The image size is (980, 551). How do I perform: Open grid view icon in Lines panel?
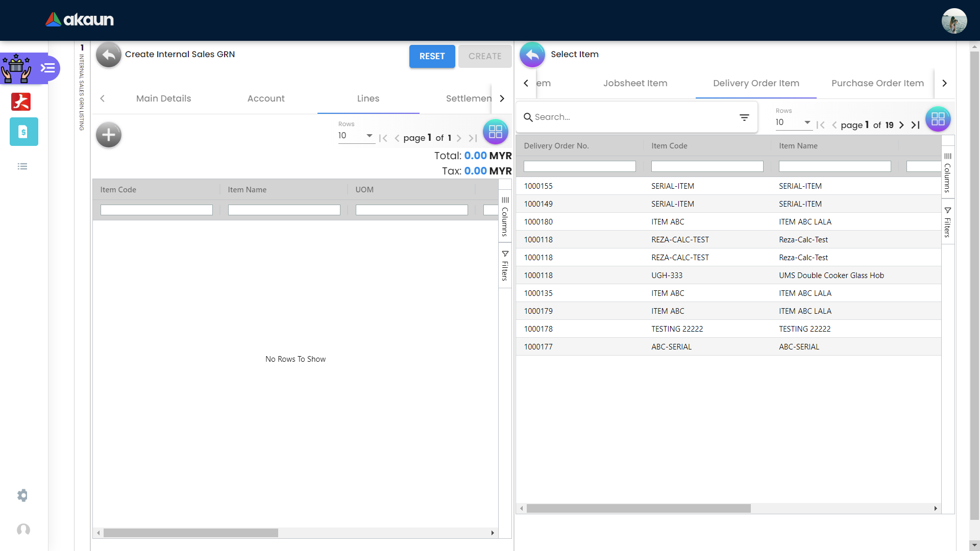click(495, 132)
